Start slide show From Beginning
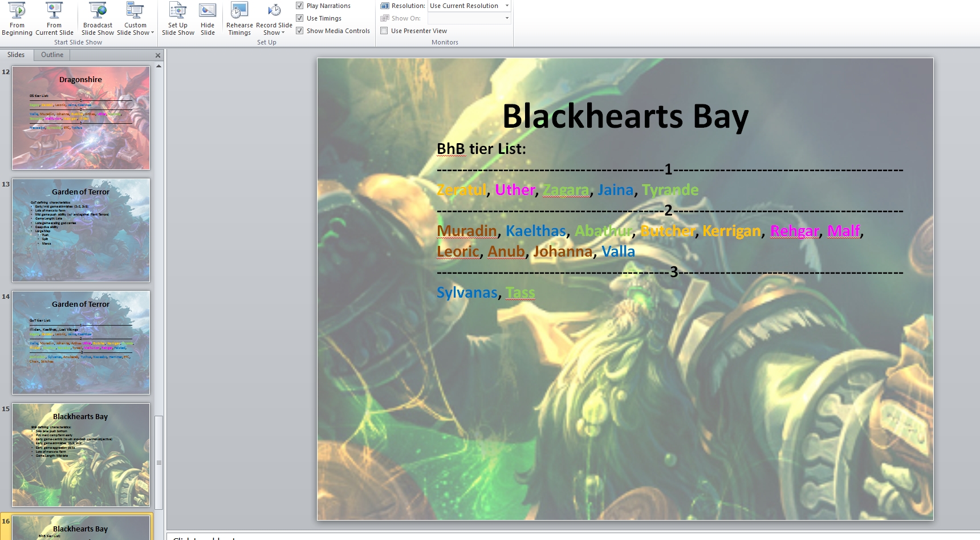This screenshot has height=540, width=980. click(17, 19)
